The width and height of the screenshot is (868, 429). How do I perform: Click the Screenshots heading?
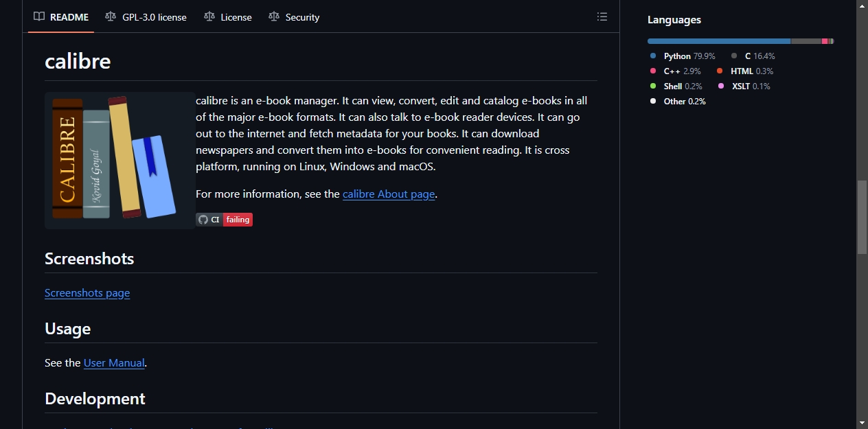[89, 259]
